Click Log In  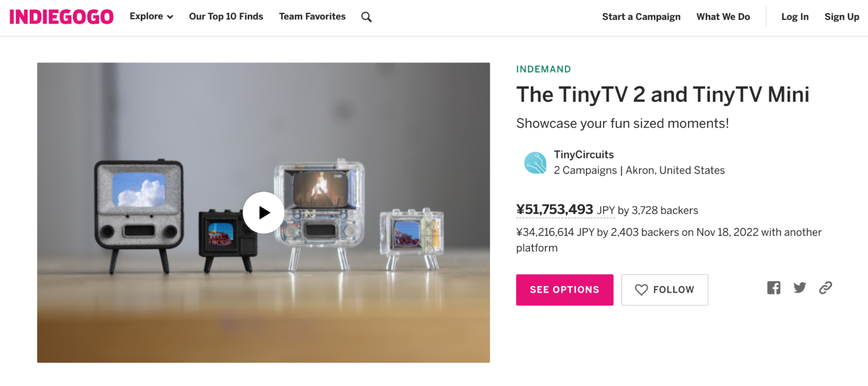(x=794, y=17)
